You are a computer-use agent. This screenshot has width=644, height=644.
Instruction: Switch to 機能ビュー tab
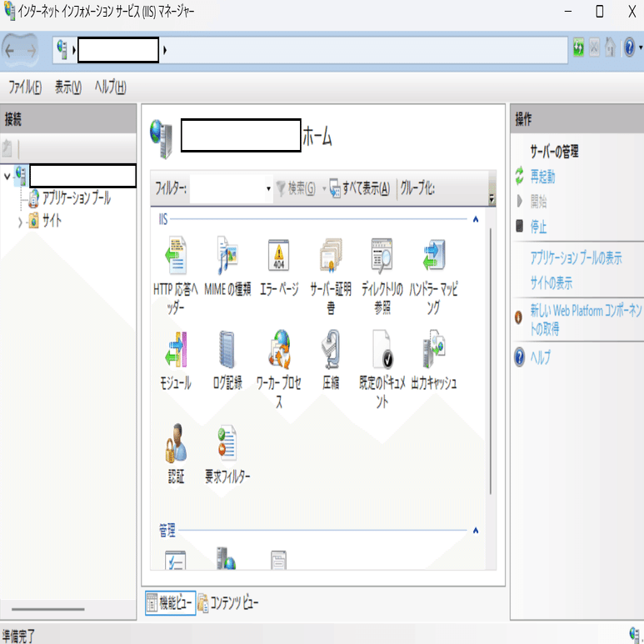tap(170, 603)
